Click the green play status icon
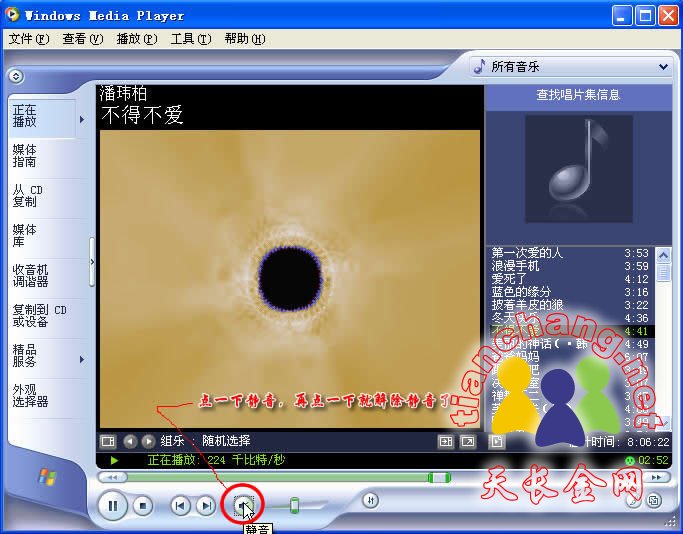This screenshot has width=683, height=534. tap(114, 460)
